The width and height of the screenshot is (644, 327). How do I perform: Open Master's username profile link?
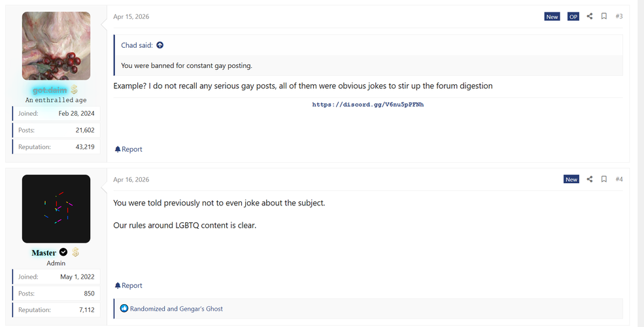pyautogui.click(x=44, y=252)
